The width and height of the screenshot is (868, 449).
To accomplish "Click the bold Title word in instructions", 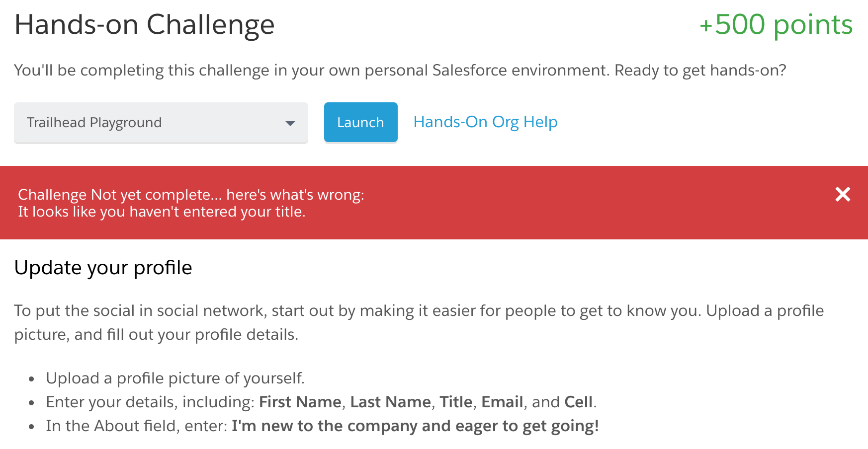I will (x=455, y=402).
